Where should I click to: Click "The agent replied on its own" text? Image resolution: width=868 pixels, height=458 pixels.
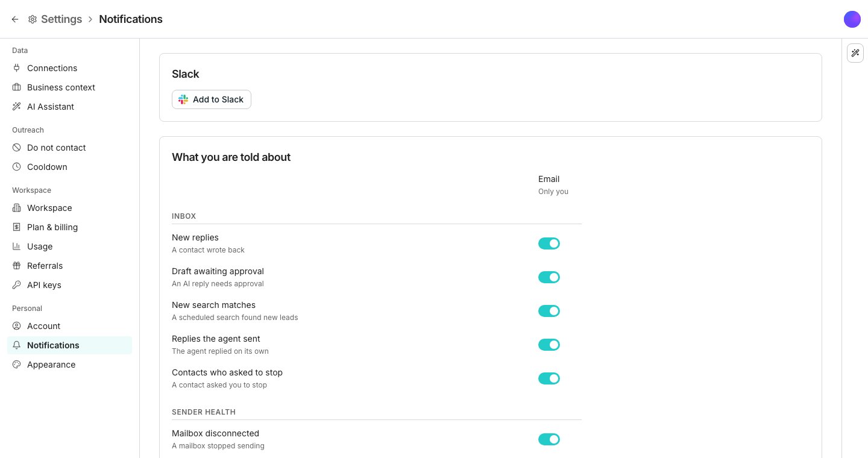(220, 351)
